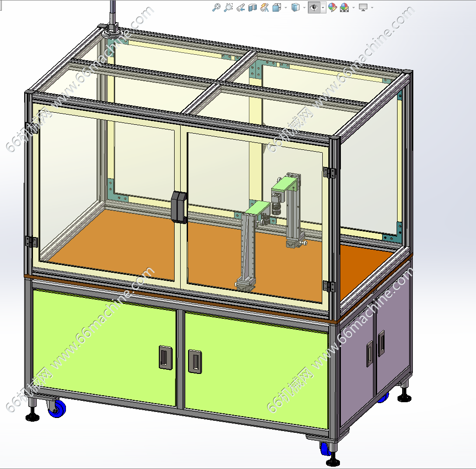This screenshot has width=476, height=469.
Task: Click the View Settings monitor icon
Action: (x=363, y=7)
